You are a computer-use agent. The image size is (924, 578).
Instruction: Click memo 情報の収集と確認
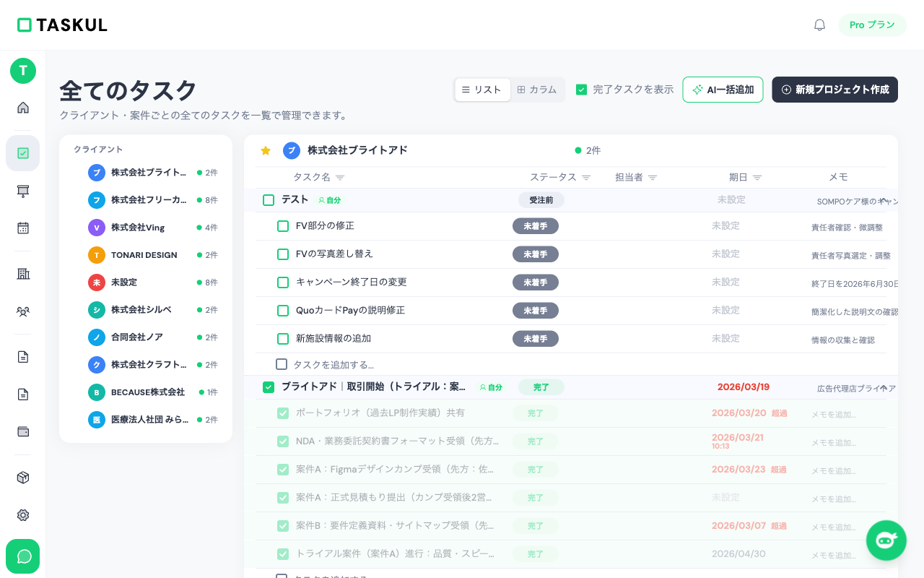pos(842,340)
